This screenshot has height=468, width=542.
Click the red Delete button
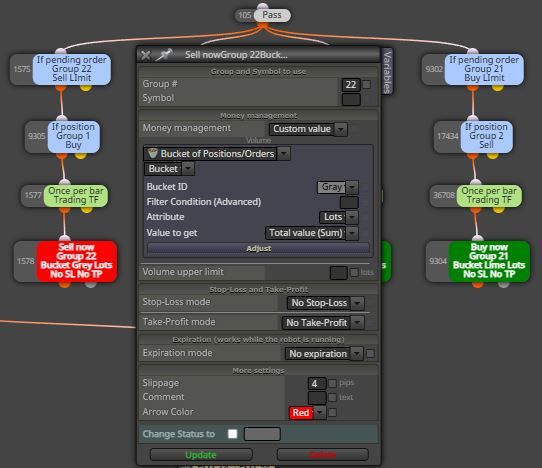323,455
